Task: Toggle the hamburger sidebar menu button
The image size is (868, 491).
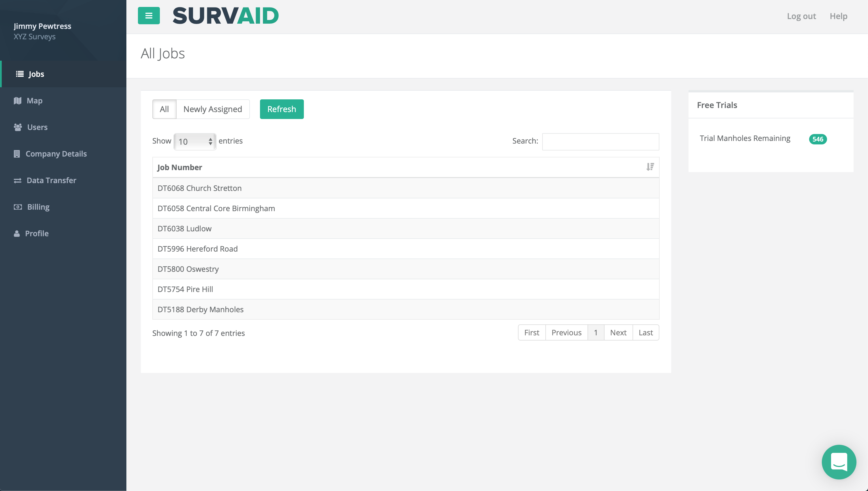Action: 149,16
